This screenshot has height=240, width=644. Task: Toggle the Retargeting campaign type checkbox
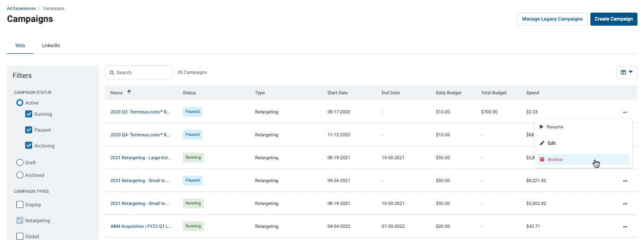pos(20,220)
